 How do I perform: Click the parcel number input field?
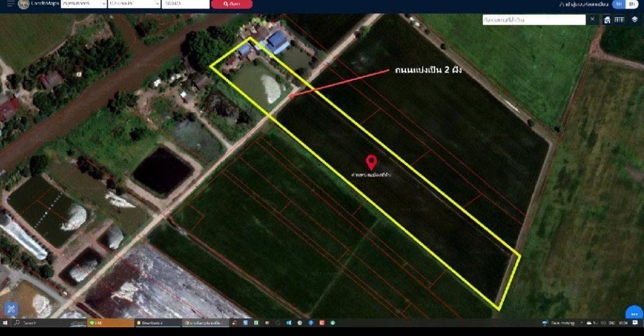(x=185, y=4)
